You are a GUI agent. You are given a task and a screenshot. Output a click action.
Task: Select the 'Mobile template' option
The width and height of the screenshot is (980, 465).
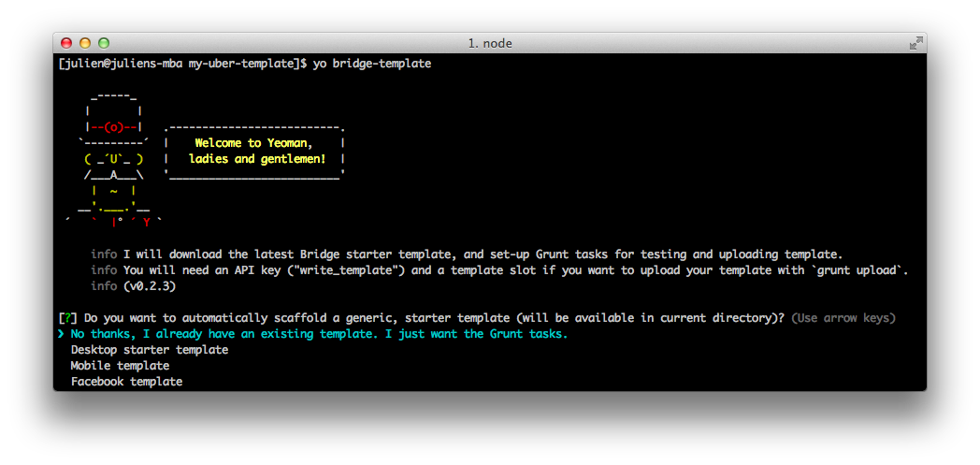point(120,366)
